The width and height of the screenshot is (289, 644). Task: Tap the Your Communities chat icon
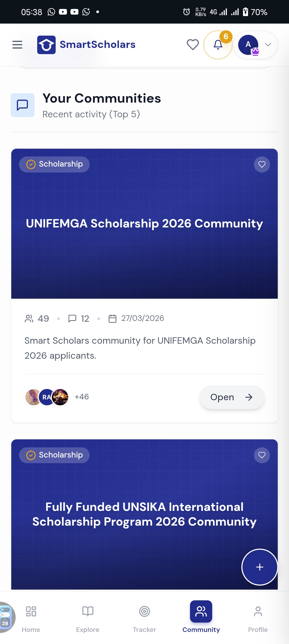pos(22,105)
